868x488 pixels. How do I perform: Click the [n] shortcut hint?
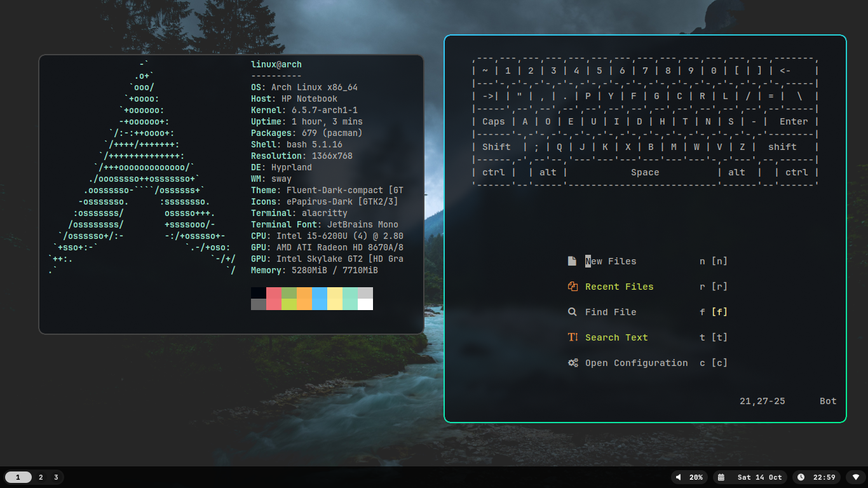click(719, 261)
